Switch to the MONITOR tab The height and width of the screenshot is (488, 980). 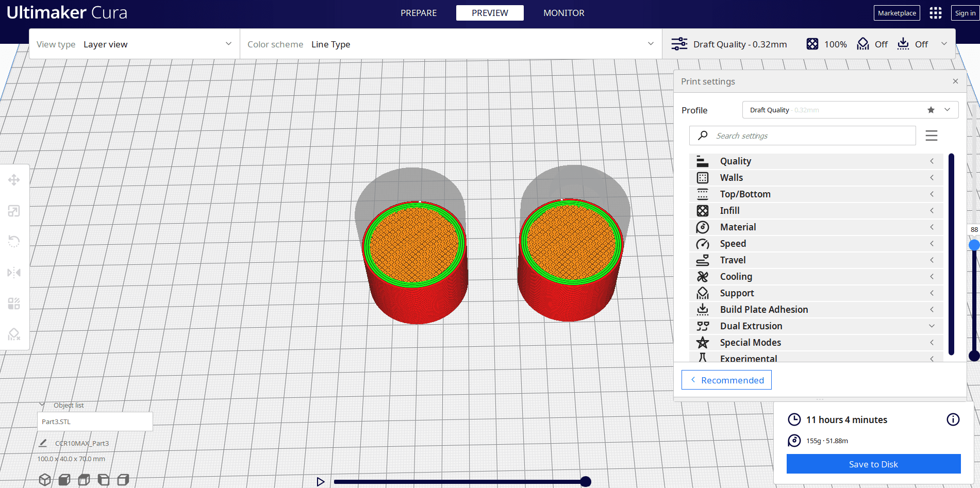coord(563,13)
